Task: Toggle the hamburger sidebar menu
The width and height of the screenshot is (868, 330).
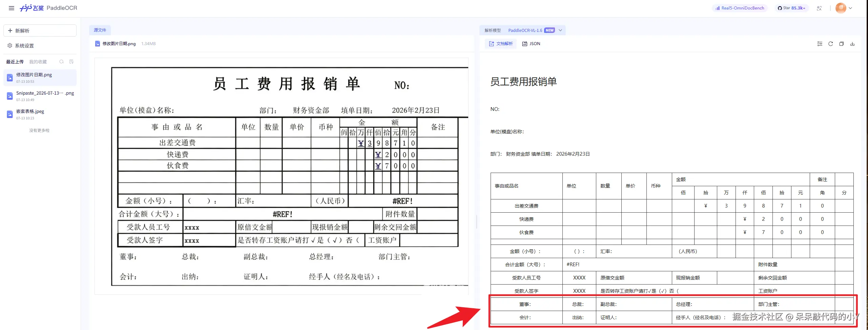Action: click(x=12, y=8)
